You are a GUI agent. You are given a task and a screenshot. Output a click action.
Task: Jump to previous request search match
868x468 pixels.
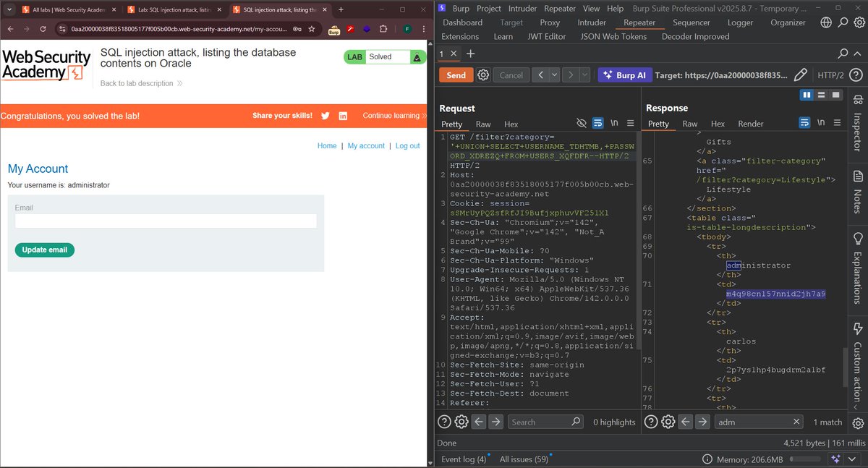[479, 422]
